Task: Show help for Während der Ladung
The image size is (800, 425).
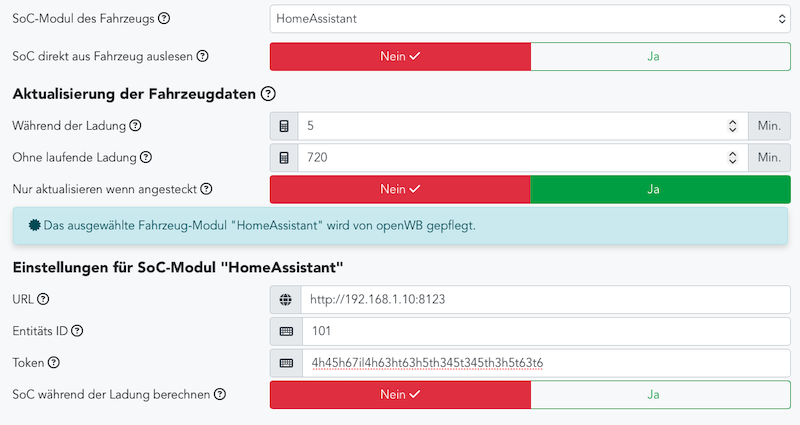Action: click(x=135, y=126)
